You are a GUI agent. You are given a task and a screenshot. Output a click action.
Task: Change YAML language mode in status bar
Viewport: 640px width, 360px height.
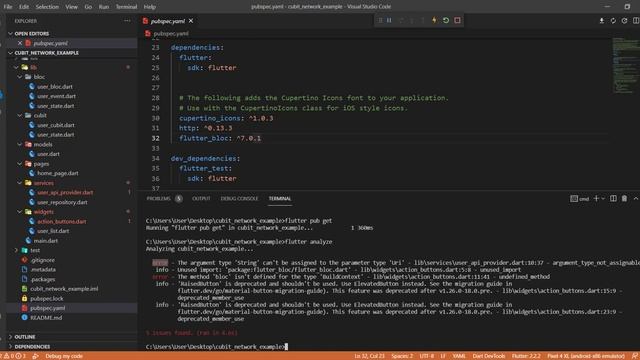pos(459,356)
